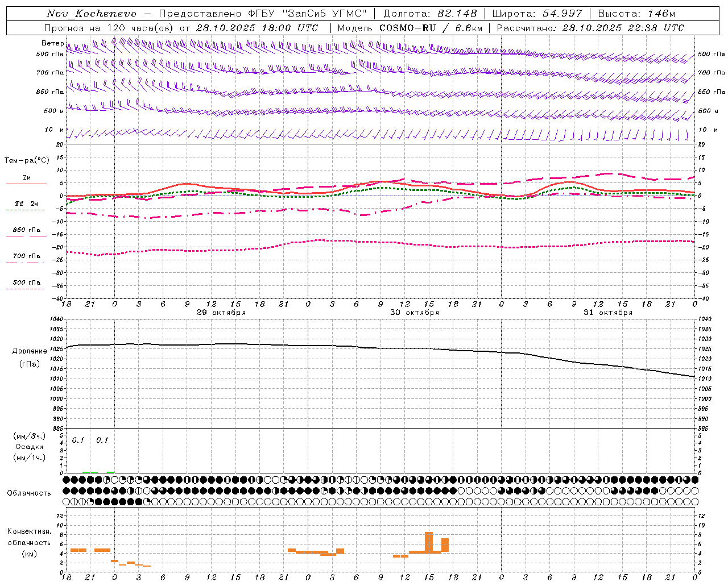
Task: Click the 850 гПа temperature legend entry
Action: (x=26, y=230)
